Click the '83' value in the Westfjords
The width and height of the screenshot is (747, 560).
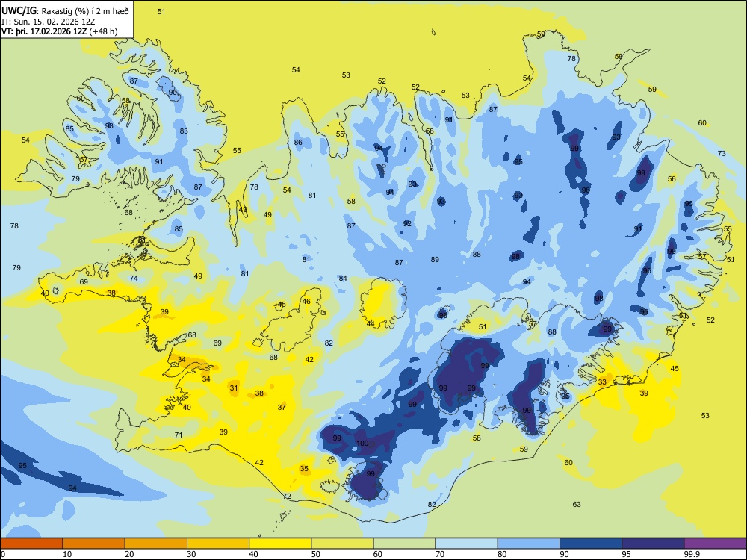184,131
